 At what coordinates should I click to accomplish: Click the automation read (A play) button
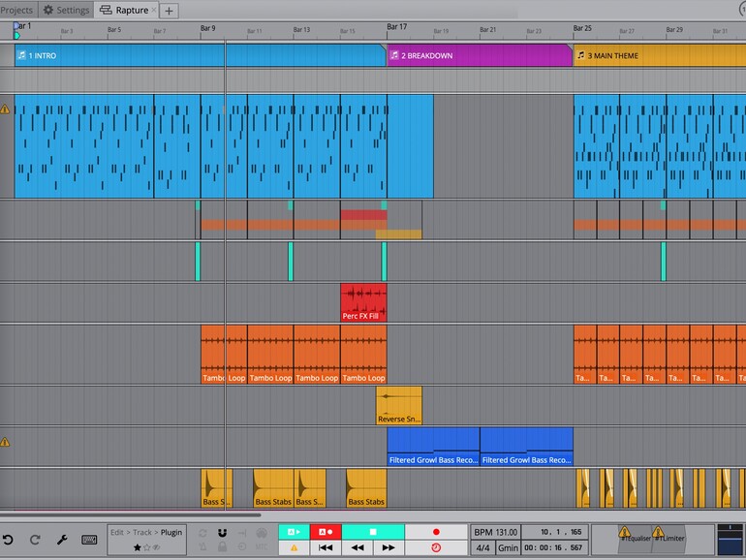294,532
